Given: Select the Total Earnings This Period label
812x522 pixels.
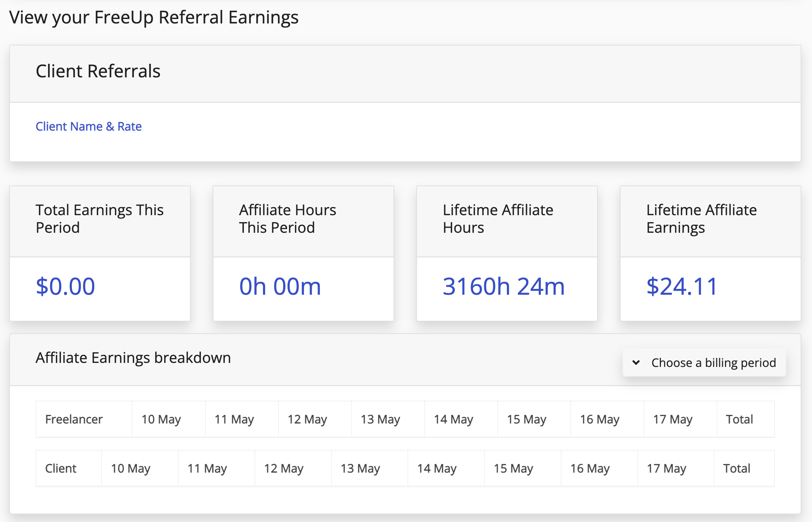Looking at the screenshot, I should click(99, 219).
